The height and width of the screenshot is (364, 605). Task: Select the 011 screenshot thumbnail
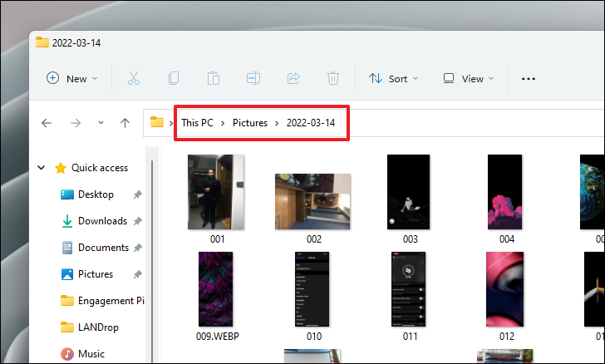(x=409, y=289)
